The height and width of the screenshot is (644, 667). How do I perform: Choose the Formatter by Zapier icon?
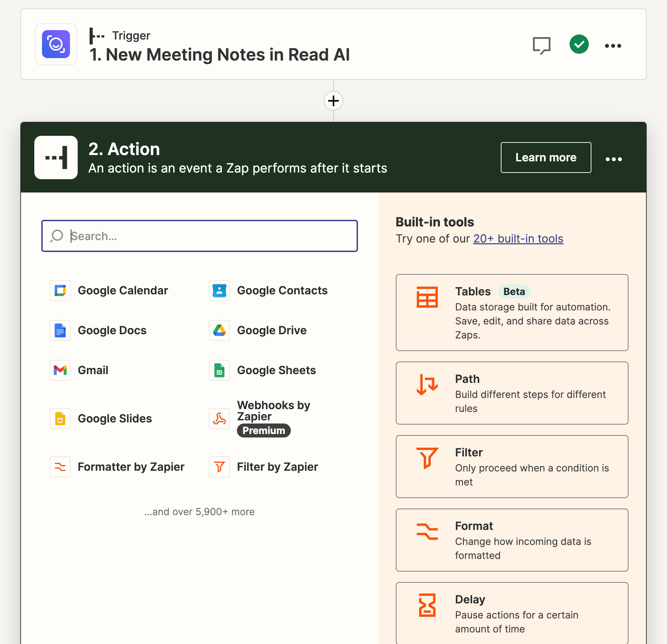point(60,467)
